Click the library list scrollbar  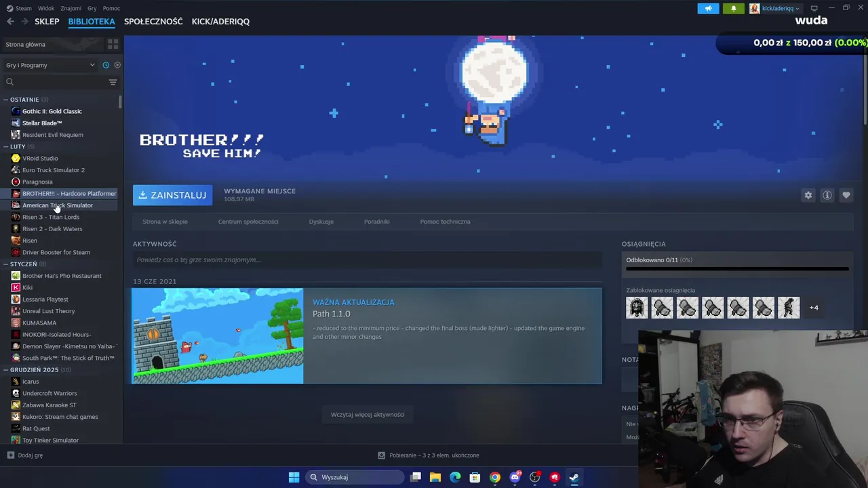click(x=120, y=102)
